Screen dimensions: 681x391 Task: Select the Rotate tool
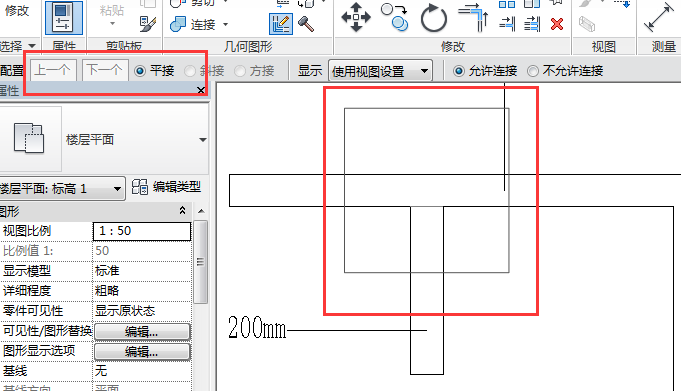point(433,18)
